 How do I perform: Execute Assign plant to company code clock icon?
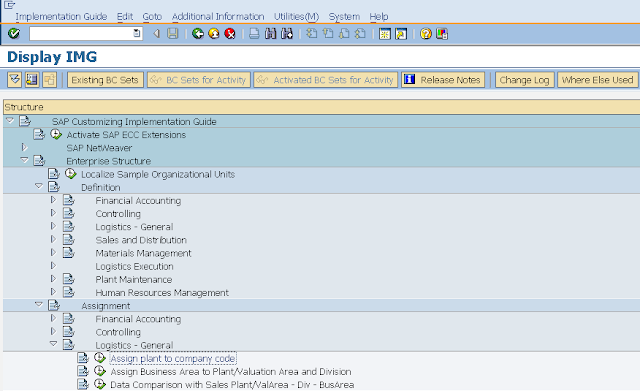coord(100,358)
